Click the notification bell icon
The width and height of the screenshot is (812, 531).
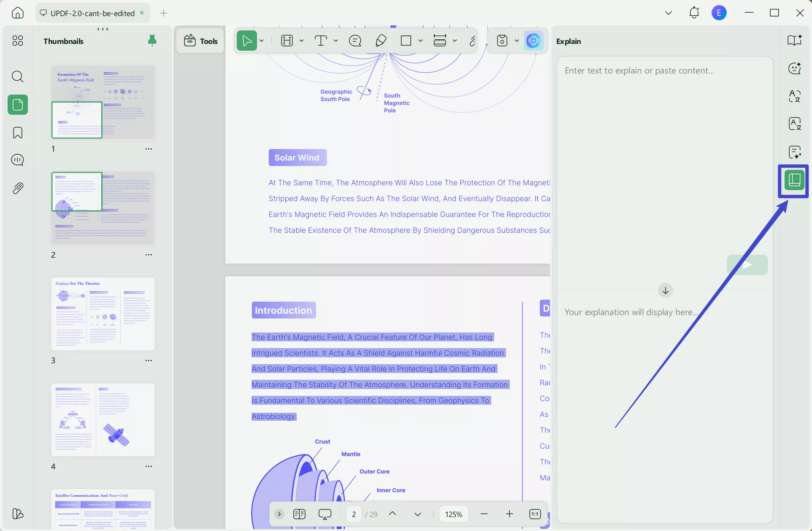pos(694,13)
